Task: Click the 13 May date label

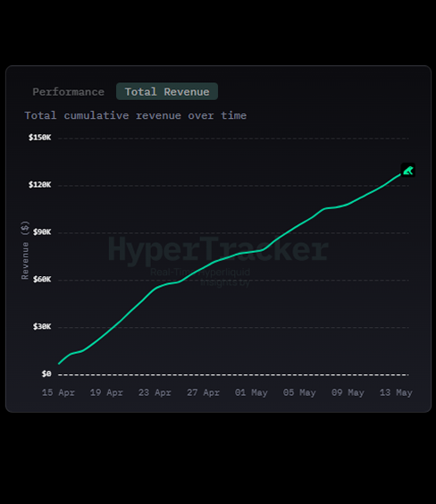Action: pyautogui.click(x=396, y=393)
